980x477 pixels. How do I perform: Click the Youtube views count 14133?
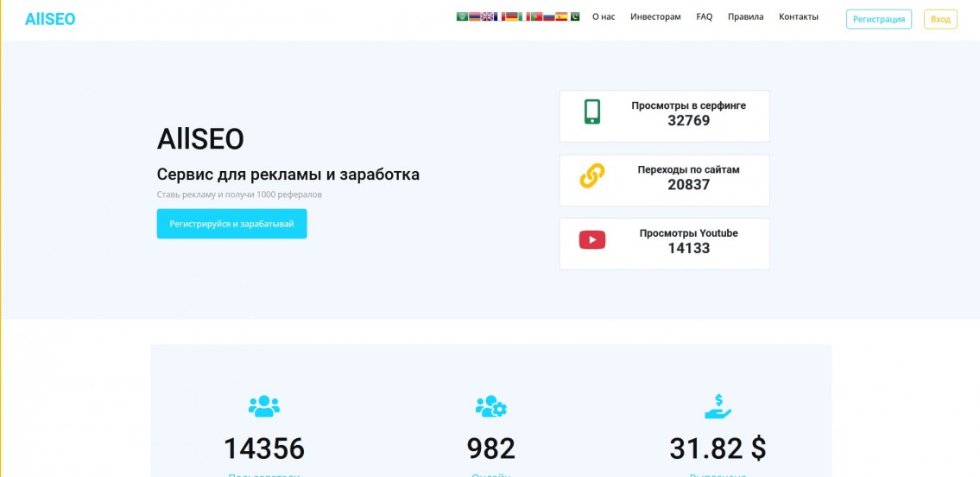(x=689, y=248)
